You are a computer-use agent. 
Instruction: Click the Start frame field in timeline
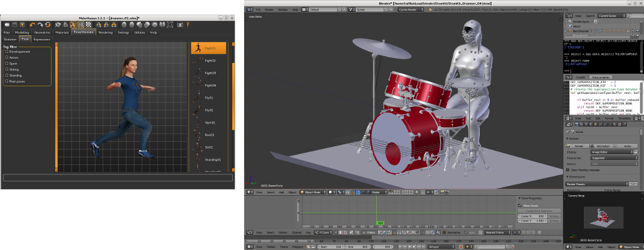click(x=331, y=247)
